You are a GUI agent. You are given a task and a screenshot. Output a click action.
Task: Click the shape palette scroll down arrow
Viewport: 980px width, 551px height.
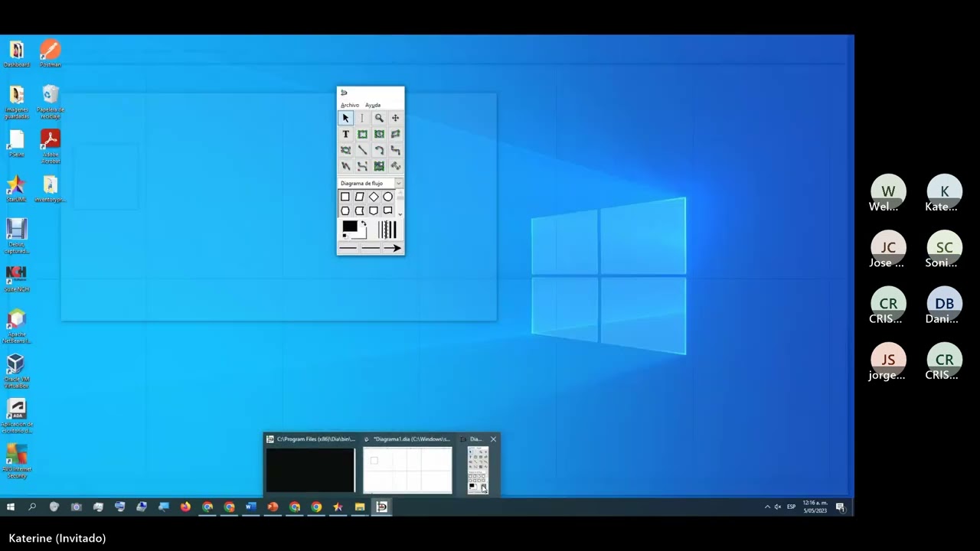[400, 214]
